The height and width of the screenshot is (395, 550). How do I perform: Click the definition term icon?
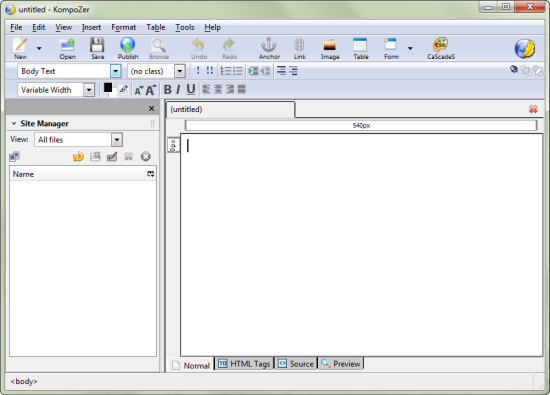(281, 71)
